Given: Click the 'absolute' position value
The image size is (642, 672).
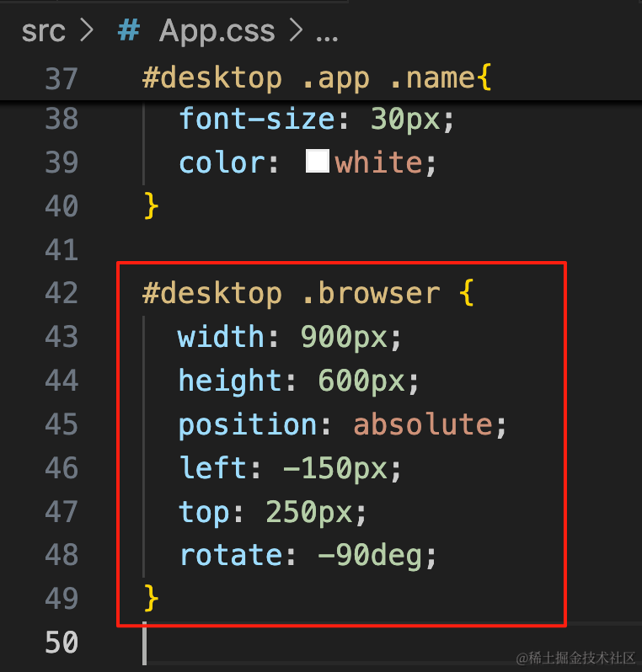Looking at the screenshot, I should click(x=423, y=424).
